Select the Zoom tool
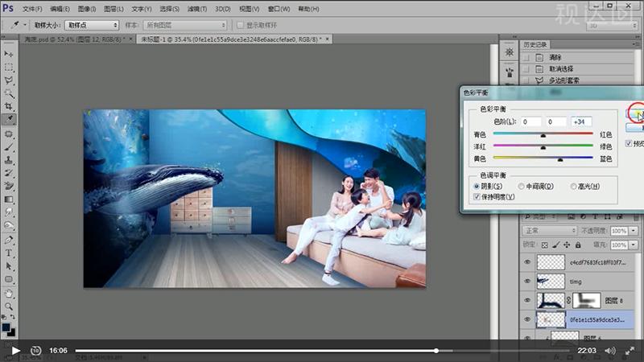 coord(9,306)
